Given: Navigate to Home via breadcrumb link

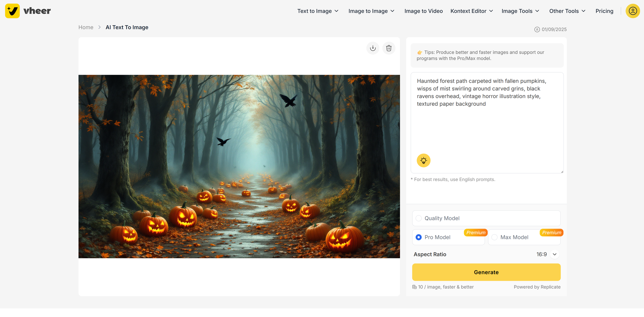Looking at the screenshot, I should pyautogui.click(x=86, y=27).
